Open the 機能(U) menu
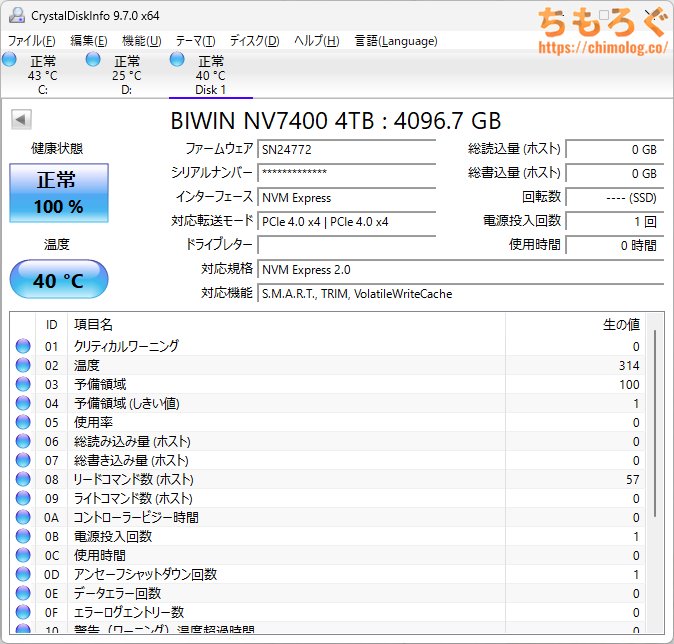This screenshot has height=644, width=674. 141,41
